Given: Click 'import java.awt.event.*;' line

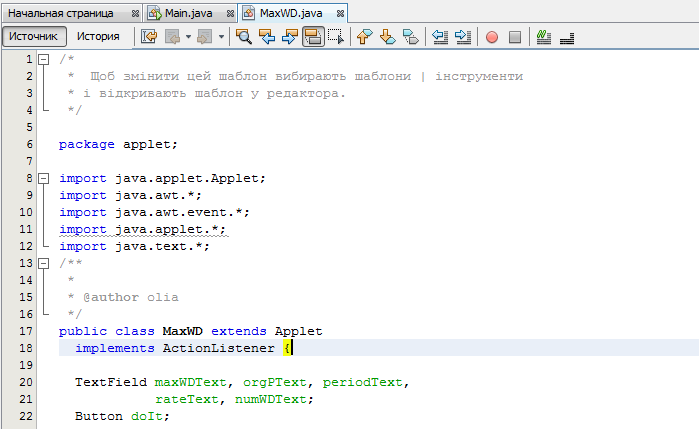Looking at the screenshot, I should 154,212.
